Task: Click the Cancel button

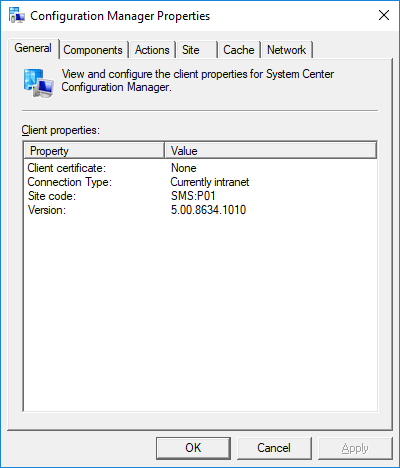Action: pyautogui.click(x=274, y=448)
